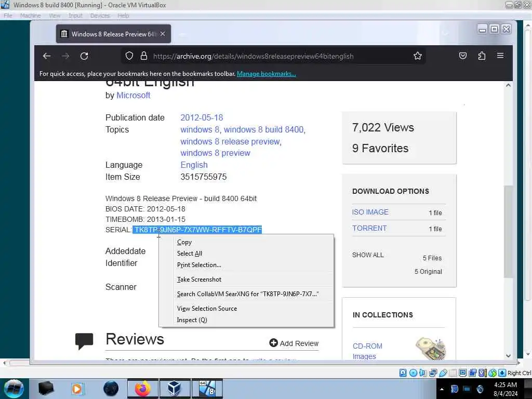Click the 7,022 Views text

tap(383, 128)
